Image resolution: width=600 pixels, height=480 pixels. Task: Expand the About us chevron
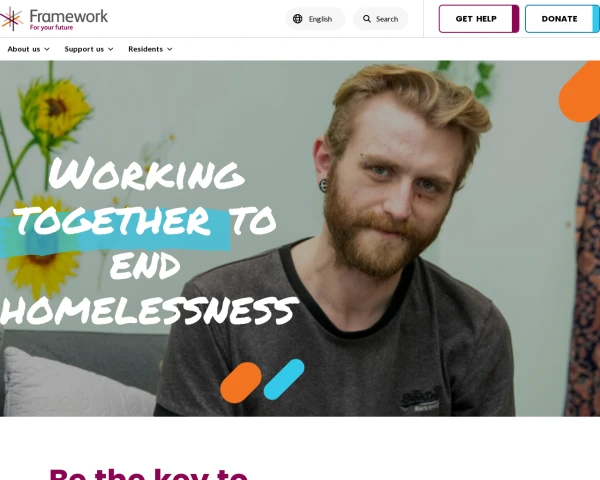tap(47, 49)
